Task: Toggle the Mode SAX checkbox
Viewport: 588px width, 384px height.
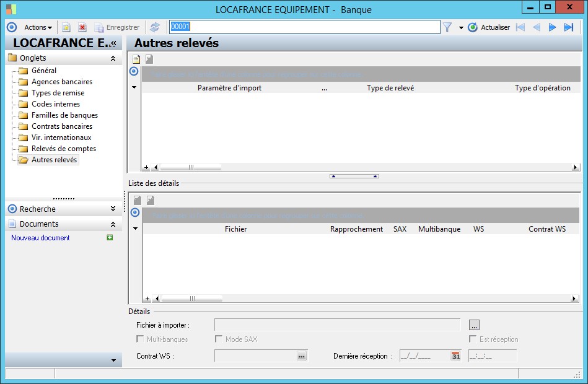Action: tap(219, 339)
